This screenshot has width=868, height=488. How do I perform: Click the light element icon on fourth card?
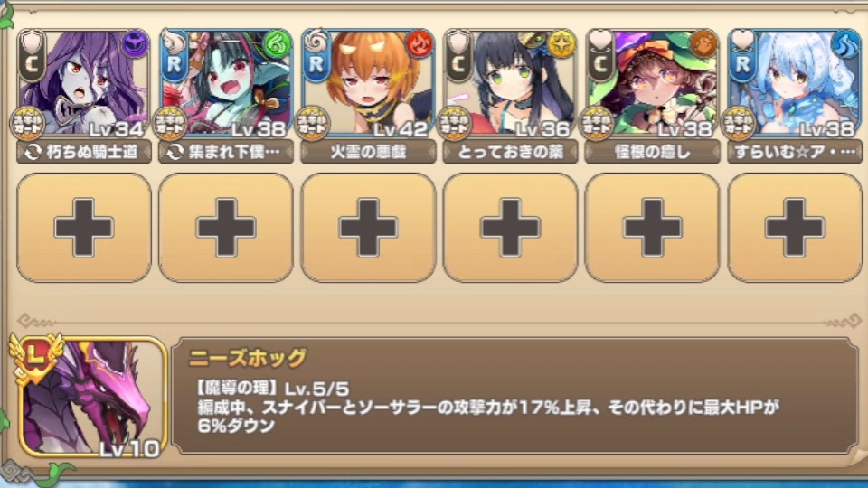561,45
